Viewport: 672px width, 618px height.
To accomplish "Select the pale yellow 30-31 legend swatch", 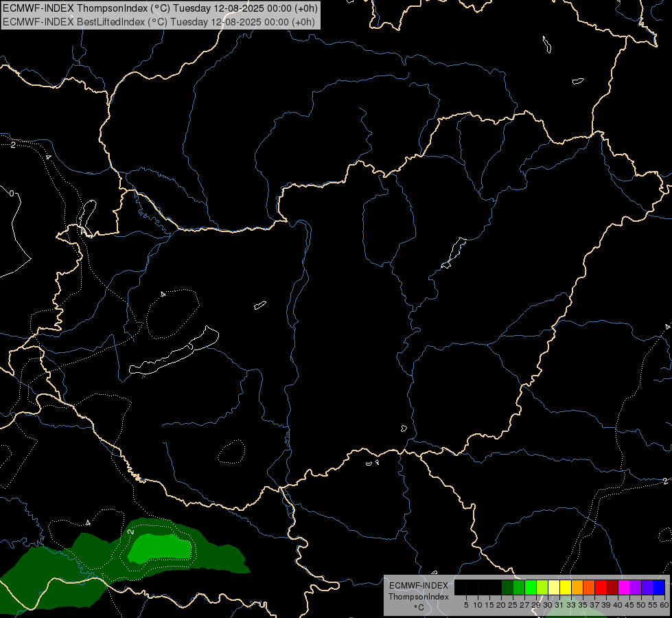I will pos(554,587).
